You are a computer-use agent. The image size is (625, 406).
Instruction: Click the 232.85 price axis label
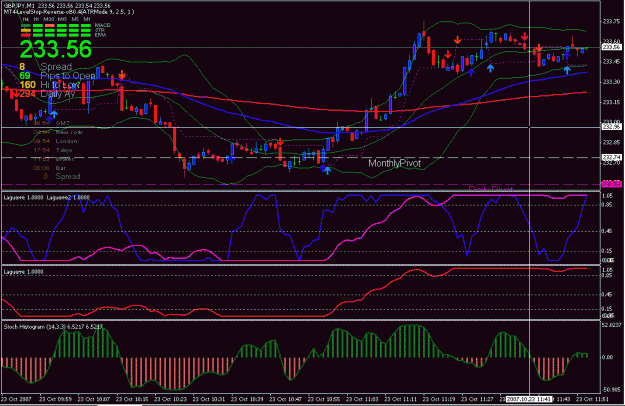[612, 142]
